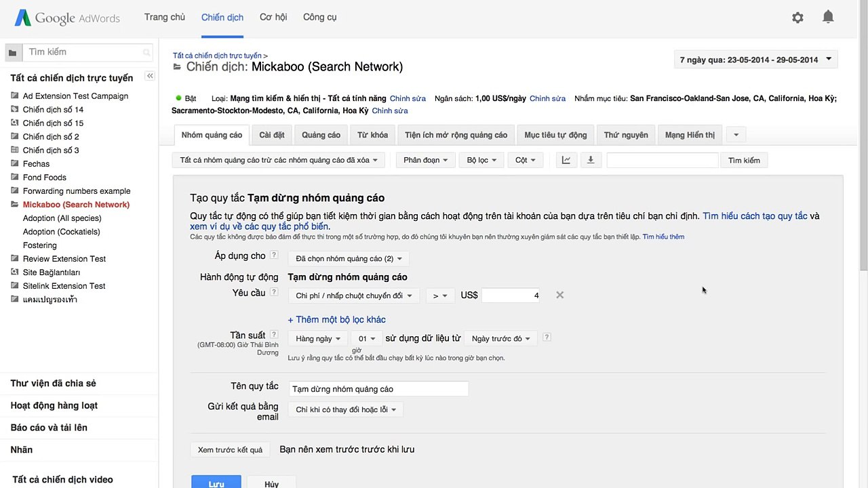Show the chart graph icon
Screen dimensions: 868x488
point(566,160)
